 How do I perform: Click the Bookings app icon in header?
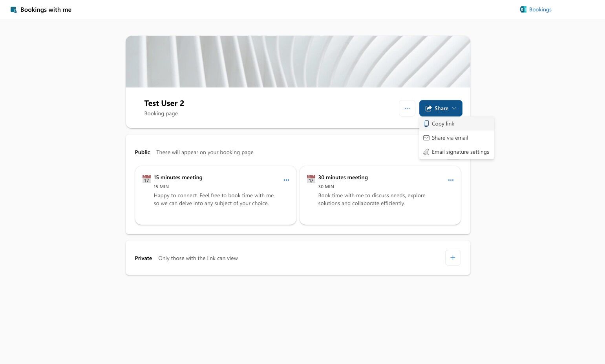point(523,10)
